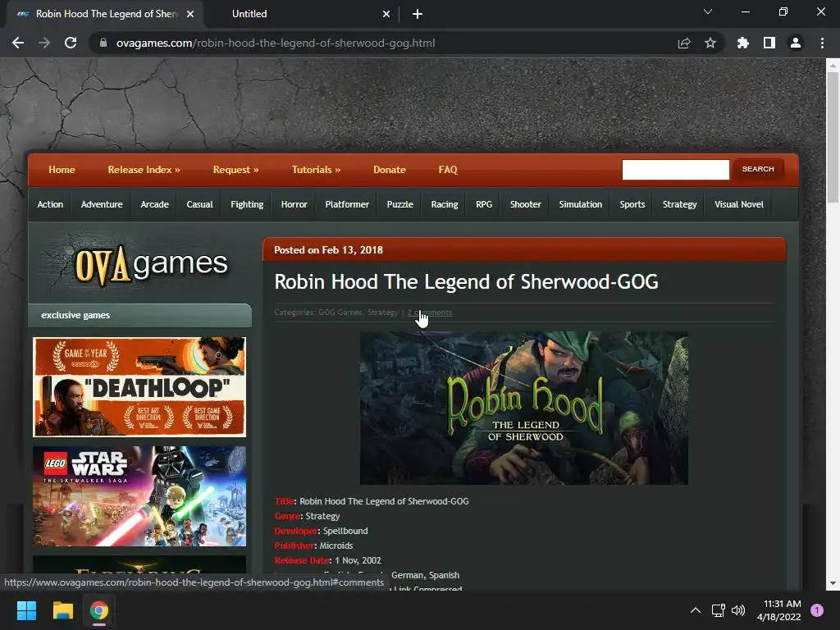
Task: Open network status in system tray
Action: (719, 610)
